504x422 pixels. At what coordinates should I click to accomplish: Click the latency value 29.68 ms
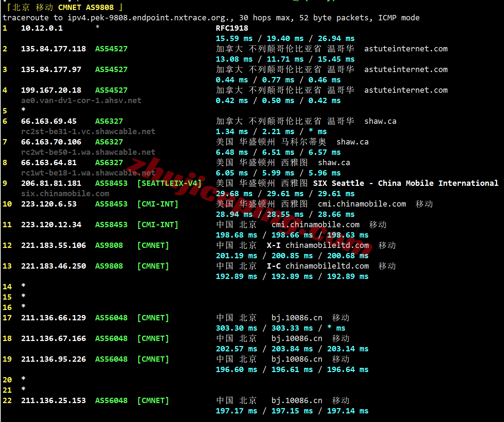point(234,194)
